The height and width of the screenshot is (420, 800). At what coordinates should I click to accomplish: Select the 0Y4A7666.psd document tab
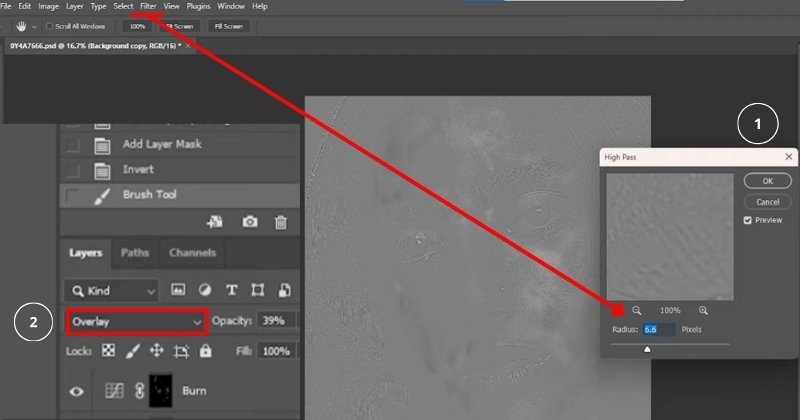96,46
